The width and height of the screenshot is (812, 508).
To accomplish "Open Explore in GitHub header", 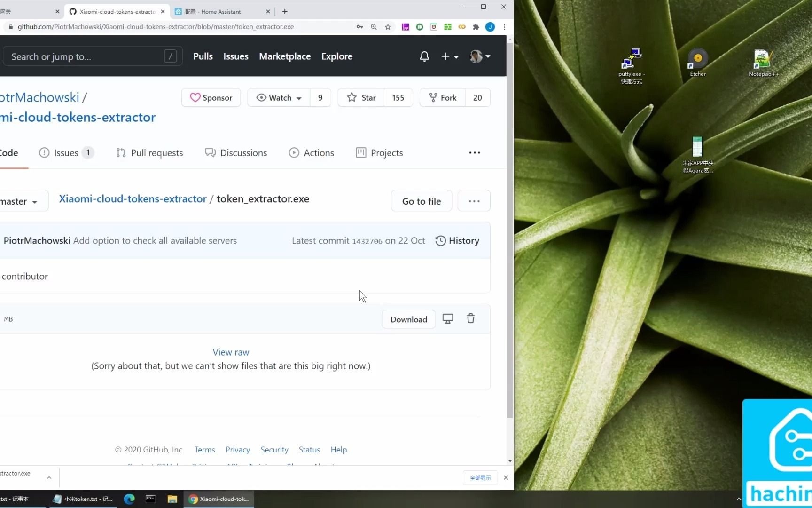I will 337,56.
